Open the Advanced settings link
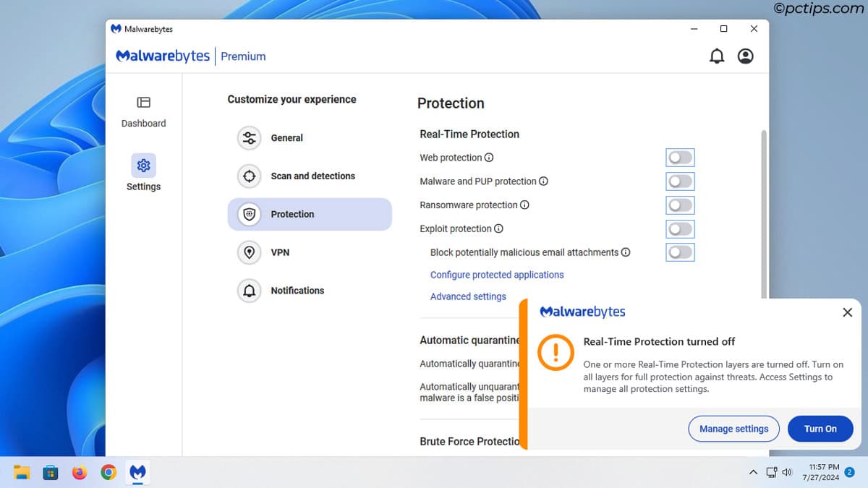The height and width of the screenshot is (488, 868). (x=468, y=296)
